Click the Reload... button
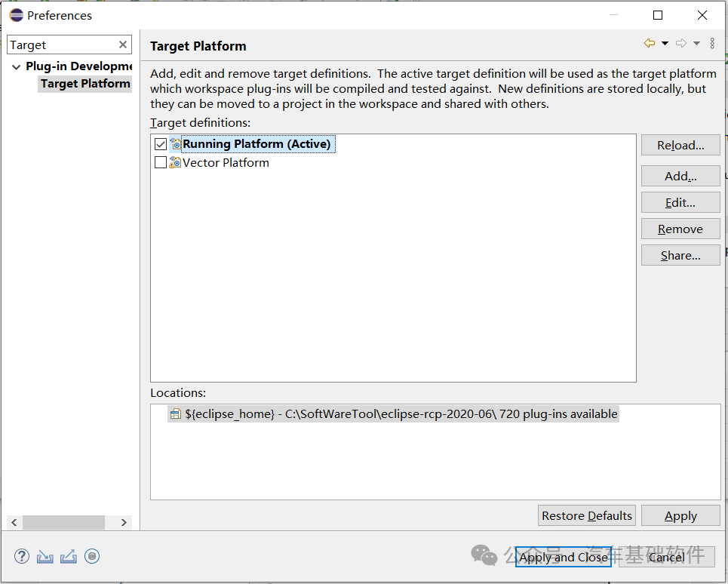This screenshot has height=584, width=728. (x=680, y=146)
